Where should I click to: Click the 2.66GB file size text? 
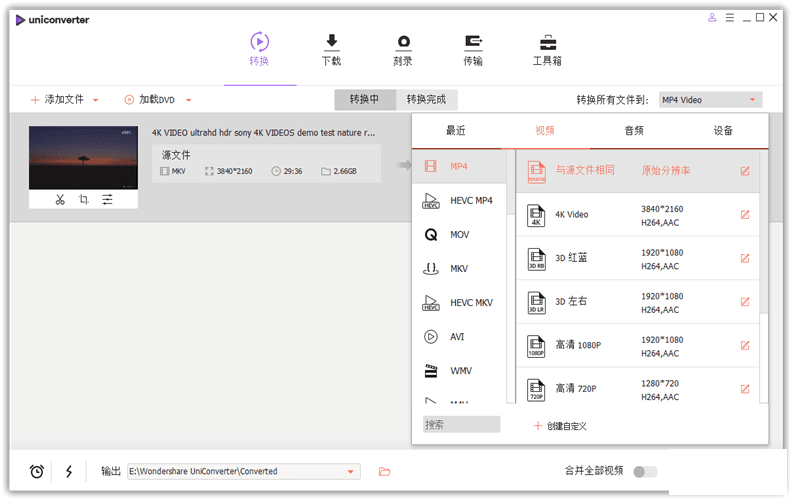point(345,171)
